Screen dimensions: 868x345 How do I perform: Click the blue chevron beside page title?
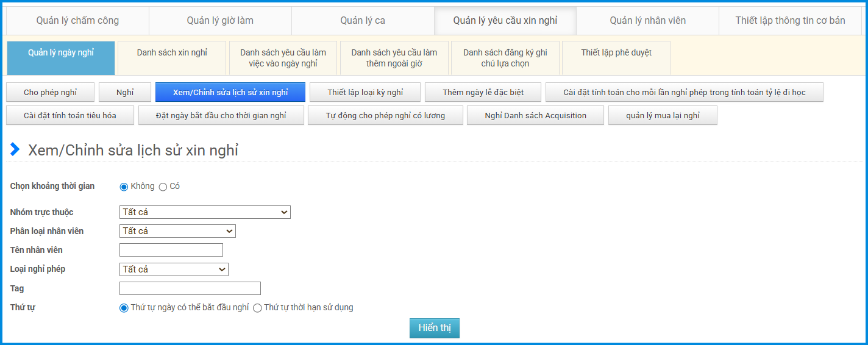pyautogui.click(x=15, y=149)
